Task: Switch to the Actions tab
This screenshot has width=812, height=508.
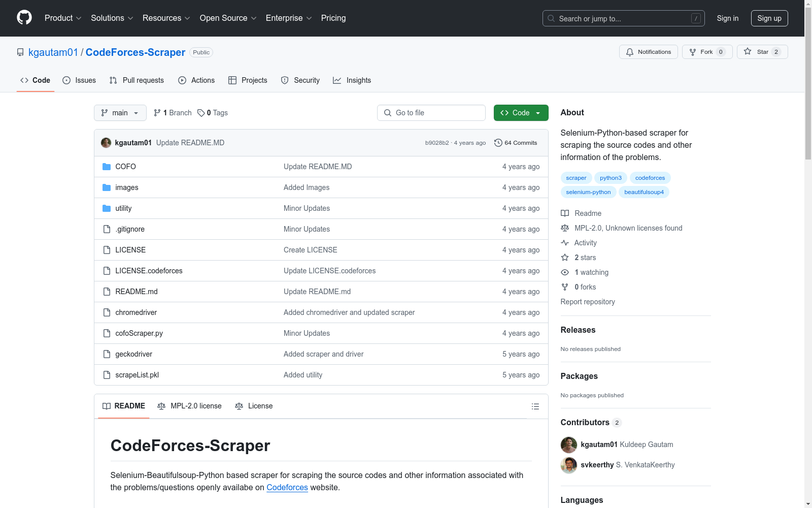Action: point(196,80)
